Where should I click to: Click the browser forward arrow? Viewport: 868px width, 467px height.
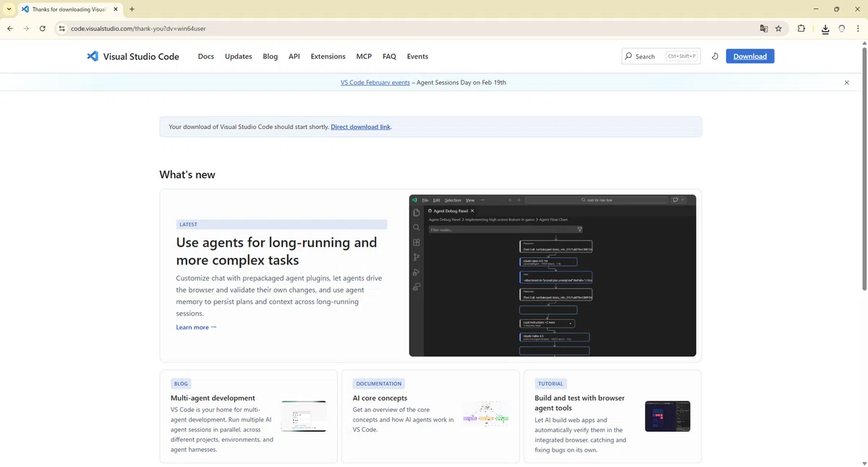point(26,29)
